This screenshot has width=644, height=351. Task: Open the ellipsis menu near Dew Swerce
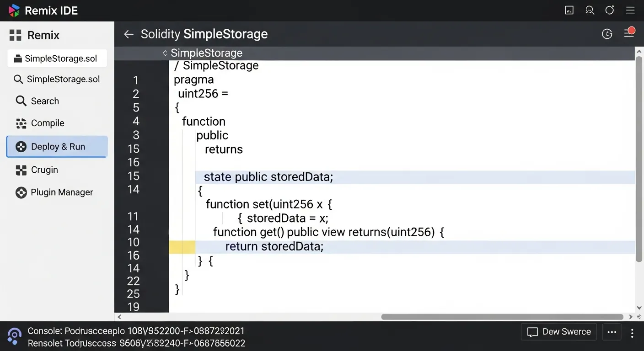tap(612, 332)
